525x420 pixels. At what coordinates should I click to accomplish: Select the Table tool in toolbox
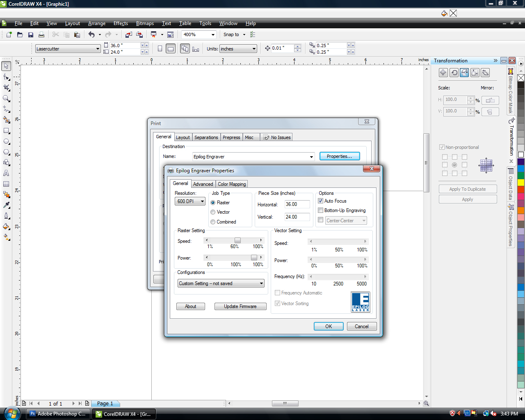(6, 184)
